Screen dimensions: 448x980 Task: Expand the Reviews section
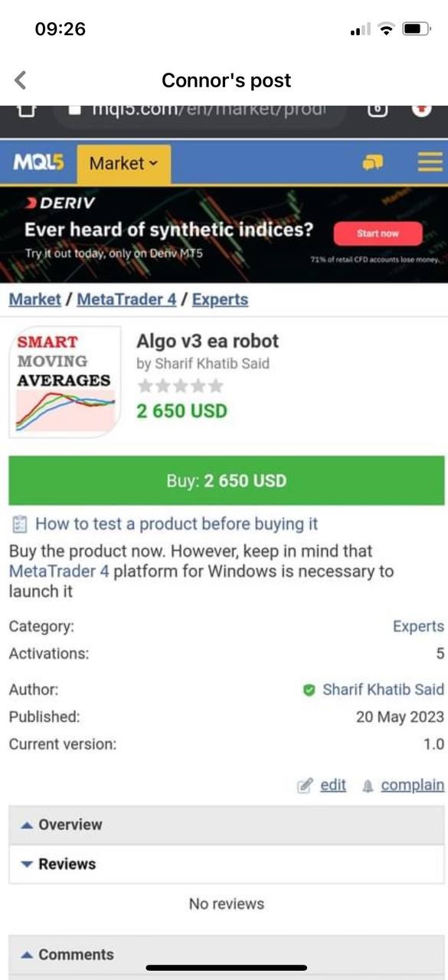tap(68, 864)
